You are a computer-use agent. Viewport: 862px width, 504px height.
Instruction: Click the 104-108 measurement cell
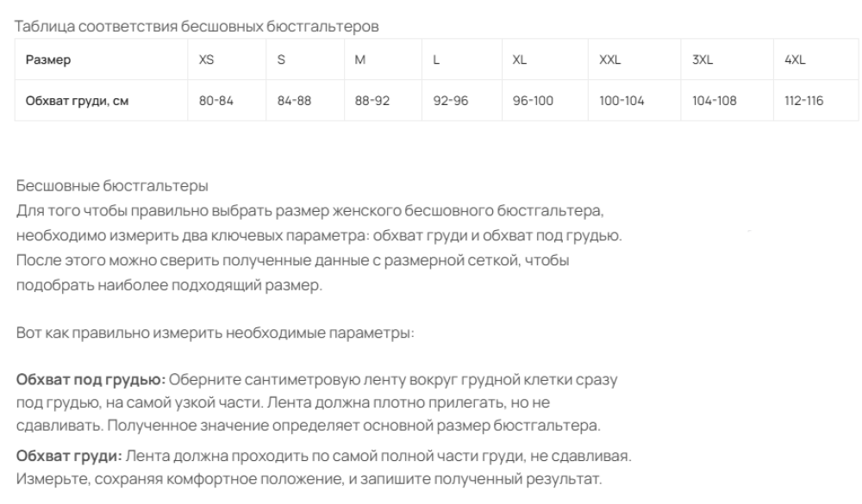(728, 101)
